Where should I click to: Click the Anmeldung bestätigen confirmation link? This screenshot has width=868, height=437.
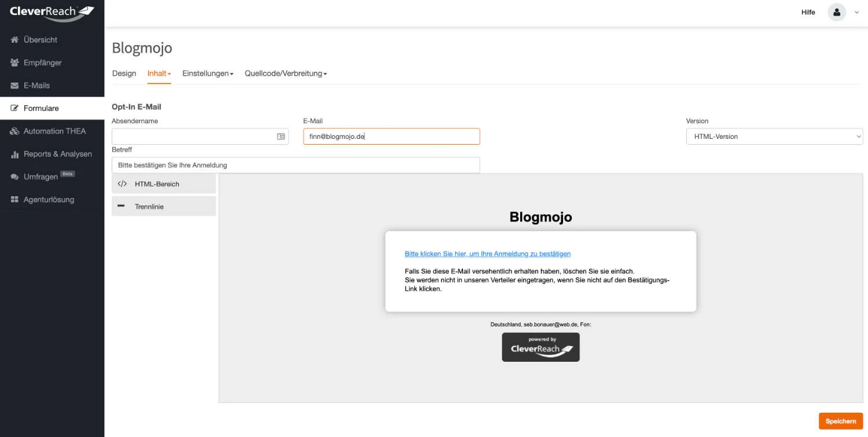click(487, 254)
